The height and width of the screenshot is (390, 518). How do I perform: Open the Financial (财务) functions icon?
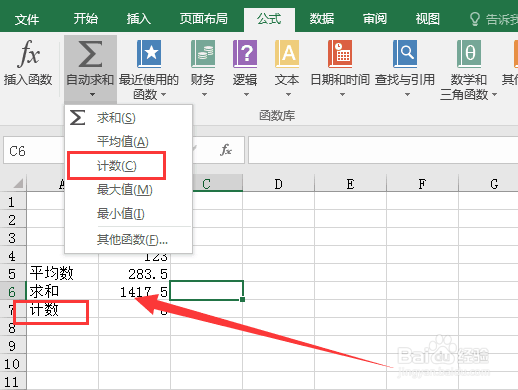point(203,54)
